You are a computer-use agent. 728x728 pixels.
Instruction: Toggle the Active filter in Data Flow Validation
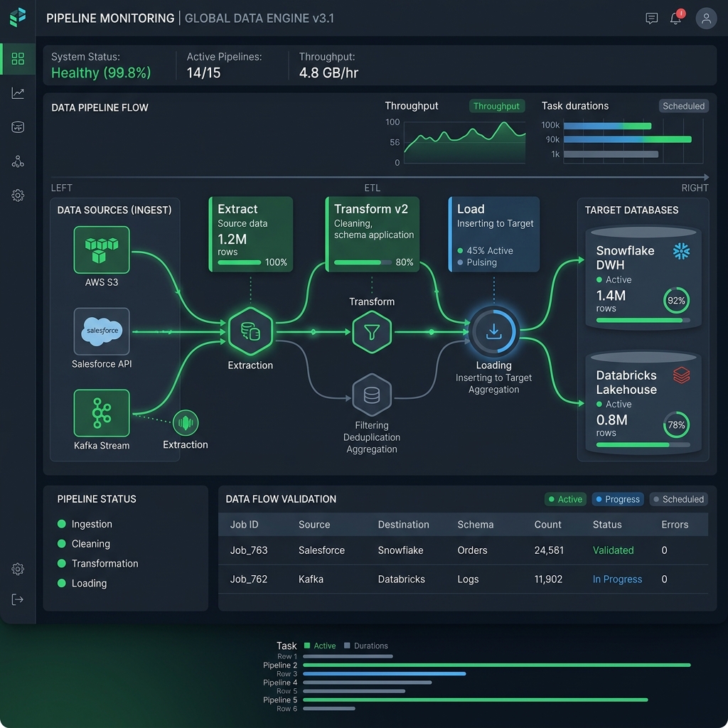(565, 499)
